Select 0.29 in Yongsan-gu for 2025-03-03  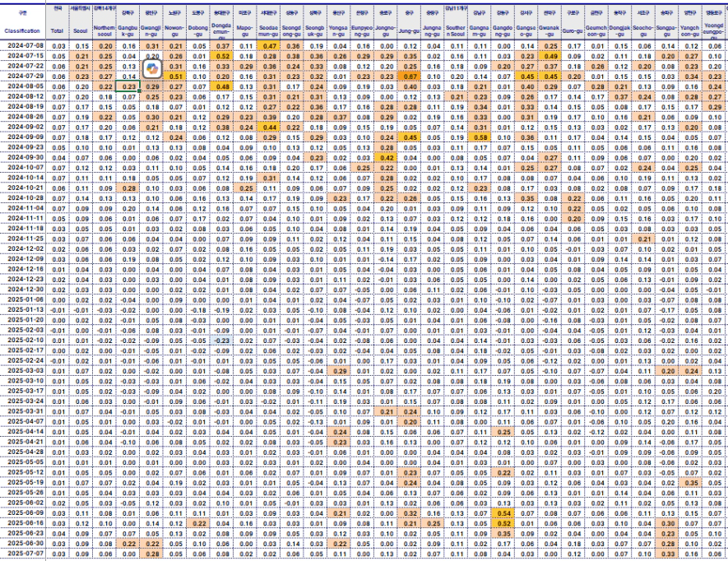click(x=339, y=371)
